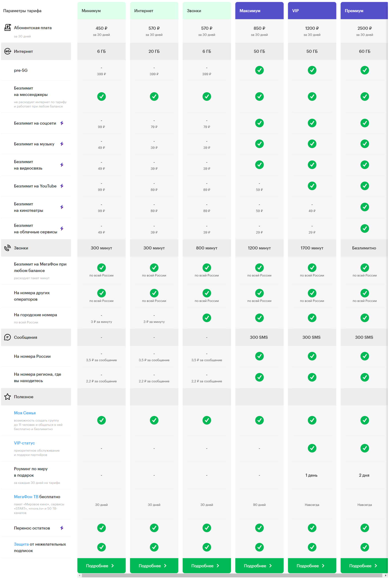
Task: Click the Полезное star icon
Action: pos(7,397)
